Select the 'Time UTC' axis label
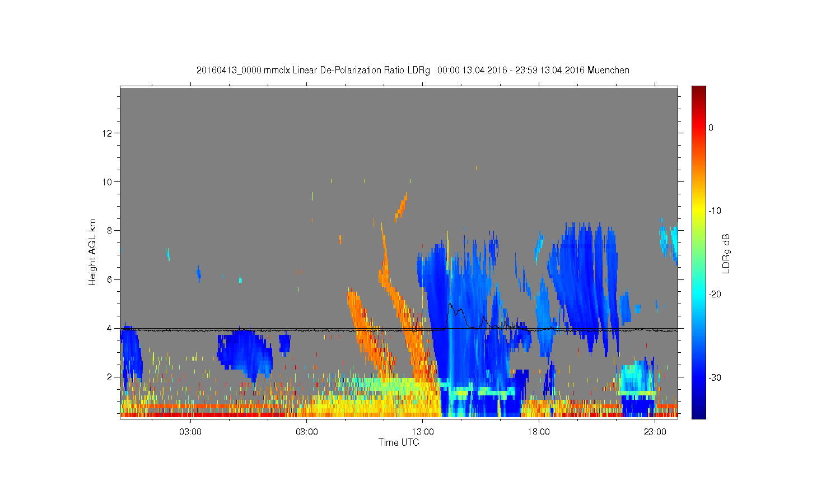This screenshot has height=504, width=840. (x=399, y=442)
